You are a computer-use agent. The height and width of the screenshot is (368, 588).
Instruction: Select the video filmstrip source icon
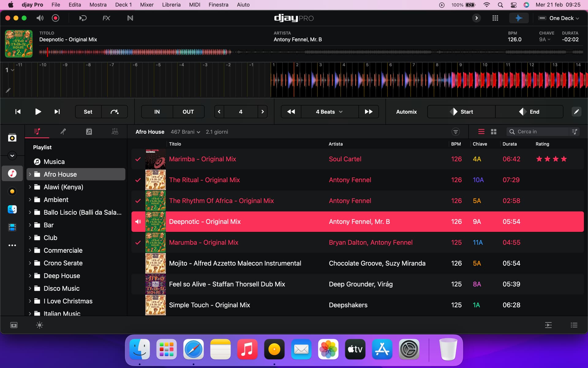click(x=12, y=227)
